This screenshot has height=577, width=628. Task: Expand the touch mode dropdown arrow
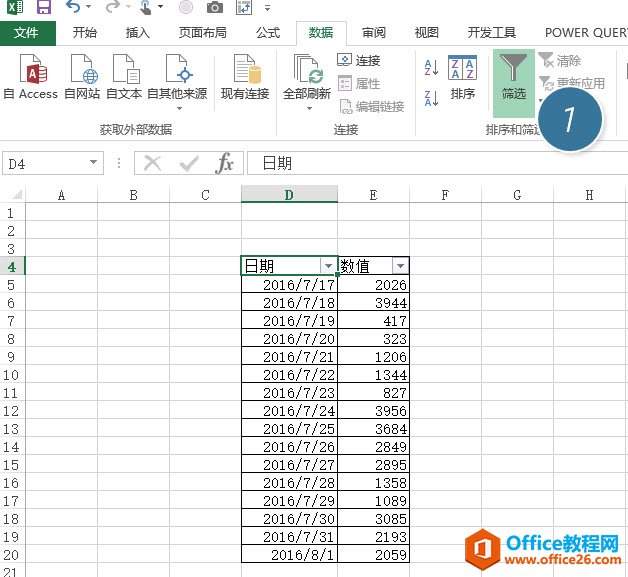[160, 6]
